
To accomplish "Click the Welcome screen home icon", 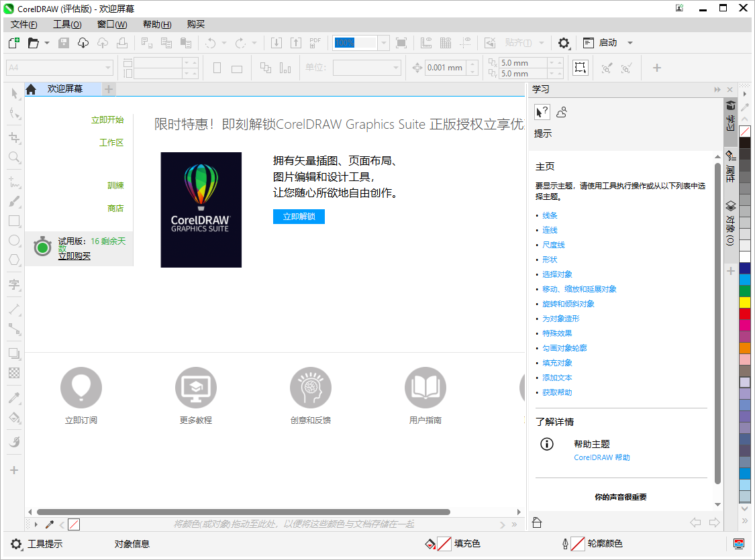I will (32, 89).
